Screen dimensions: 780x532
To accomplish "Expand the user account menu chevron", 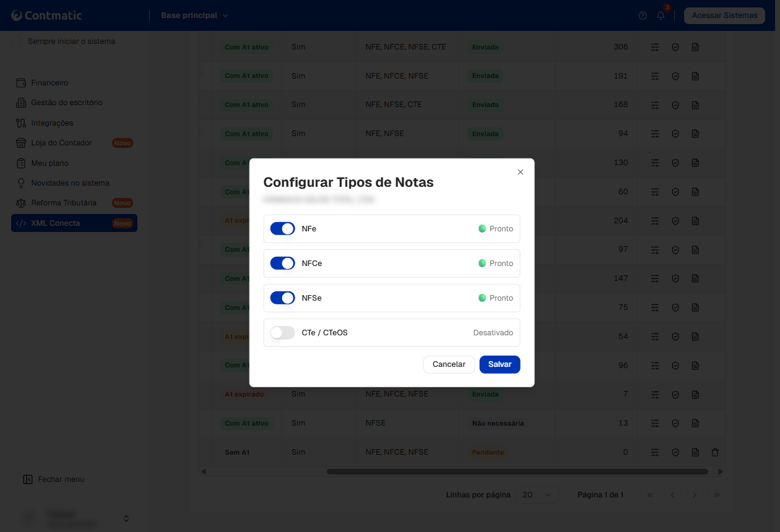I will (x=126, y=518).
